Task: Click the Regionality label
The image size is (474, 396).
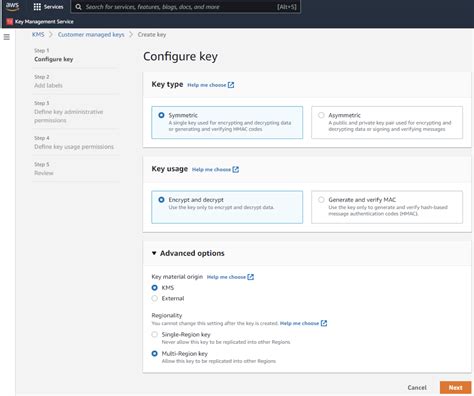Action: (167, 315)
